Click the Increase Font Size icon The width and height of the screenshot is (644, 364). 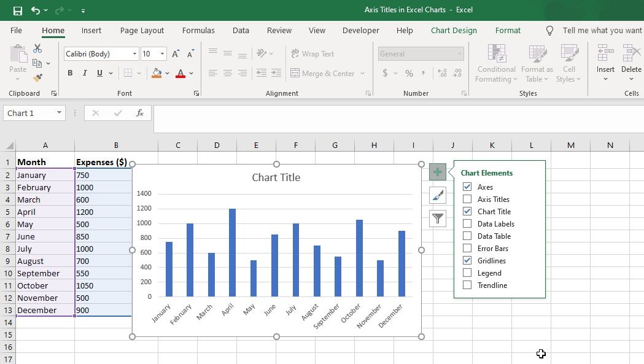click(x=176, y=54)
